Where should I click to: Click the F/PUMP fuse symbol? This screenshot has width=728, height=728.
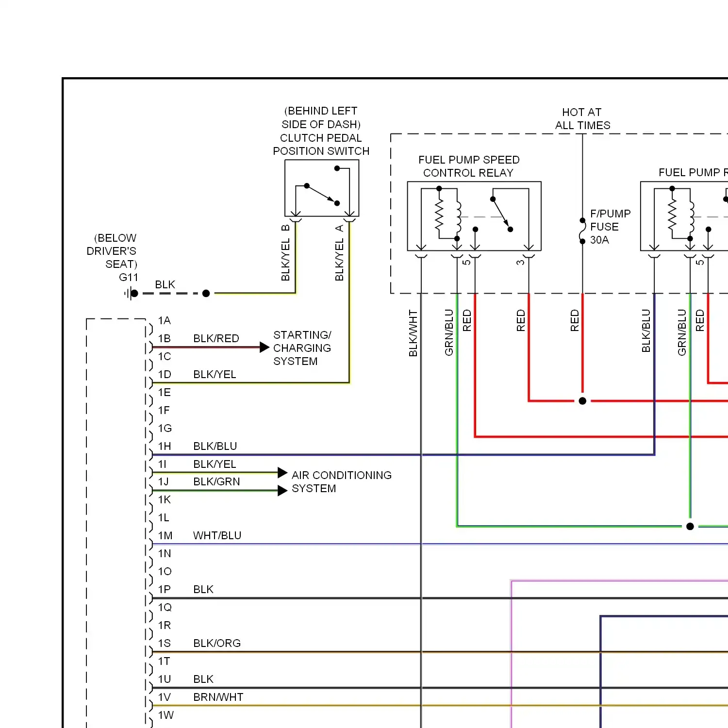582,231
